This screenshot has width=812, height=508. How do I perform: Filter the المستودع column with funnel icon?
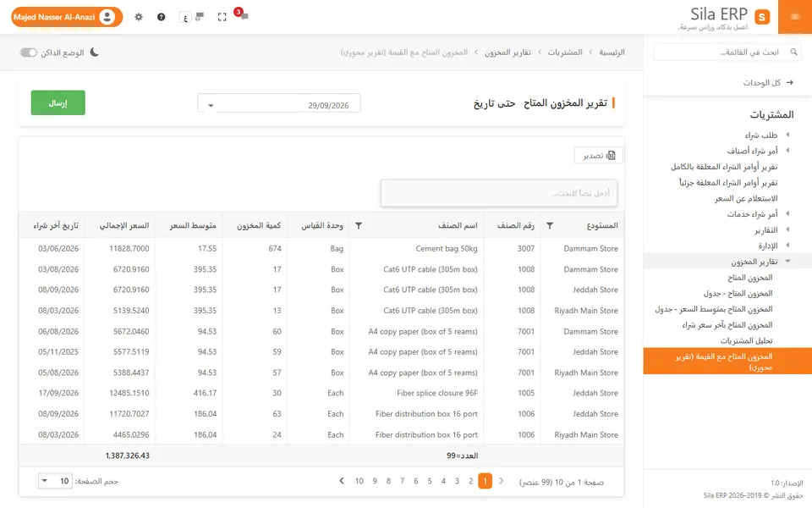point(550,225)
